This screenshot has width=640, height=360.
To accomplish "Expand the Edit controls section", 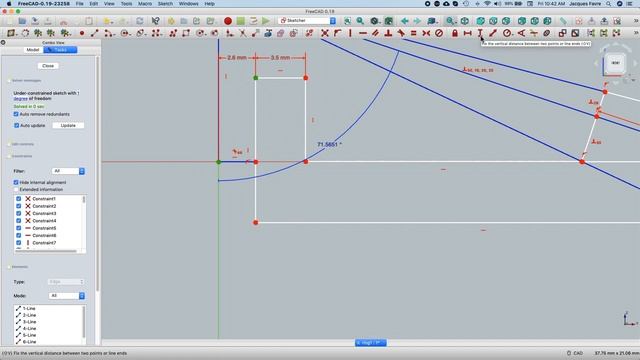I will pyautogui.click(x=9, y=144).
